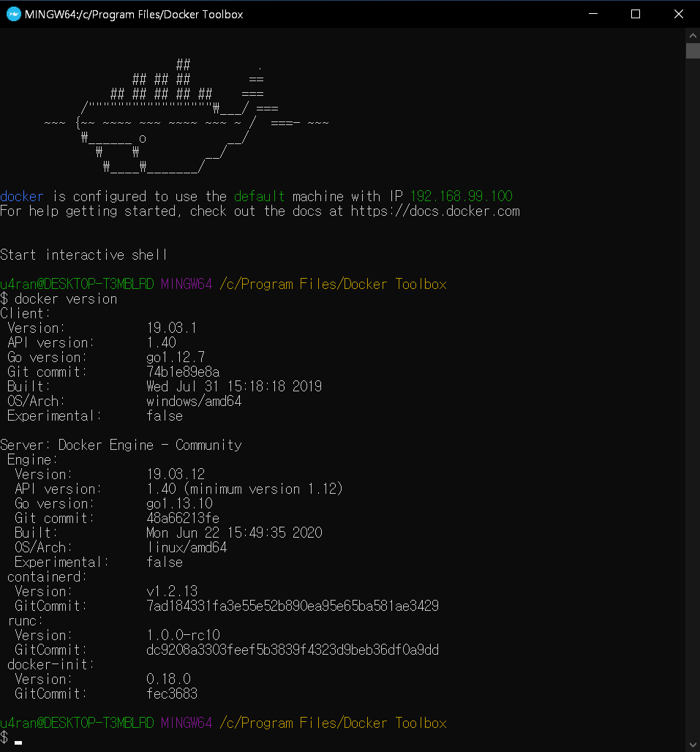Maximize the MINGW64 terminal window
Screen dimensions: 700x752
click(x=636, y=14)
